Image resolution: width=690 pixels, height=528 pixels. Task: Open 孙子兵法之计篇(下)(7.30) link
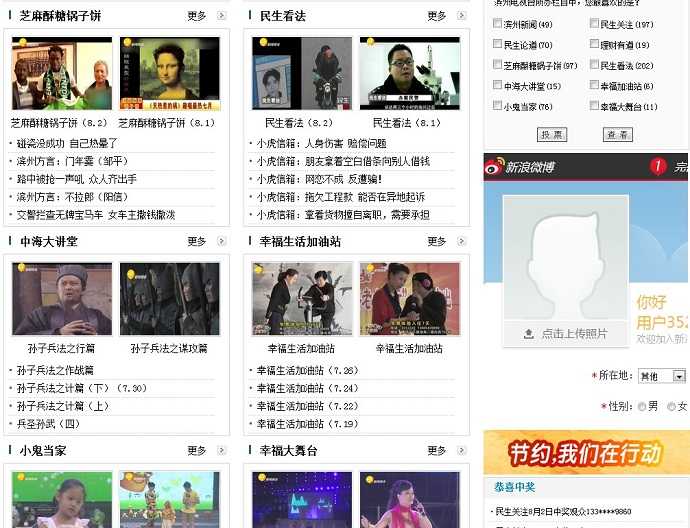(82, 389)
